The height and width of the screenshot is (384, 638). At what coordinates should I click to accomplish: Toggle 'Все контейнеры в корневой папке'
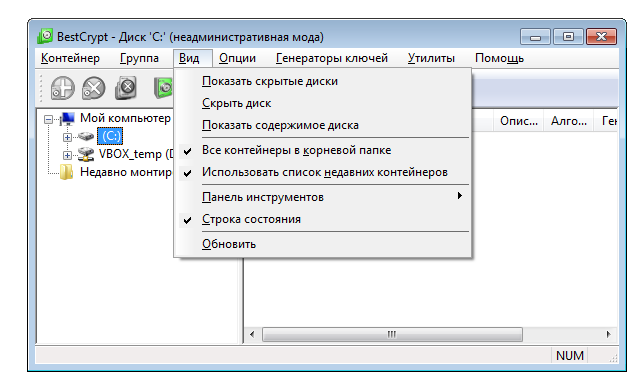coord(323,150)
